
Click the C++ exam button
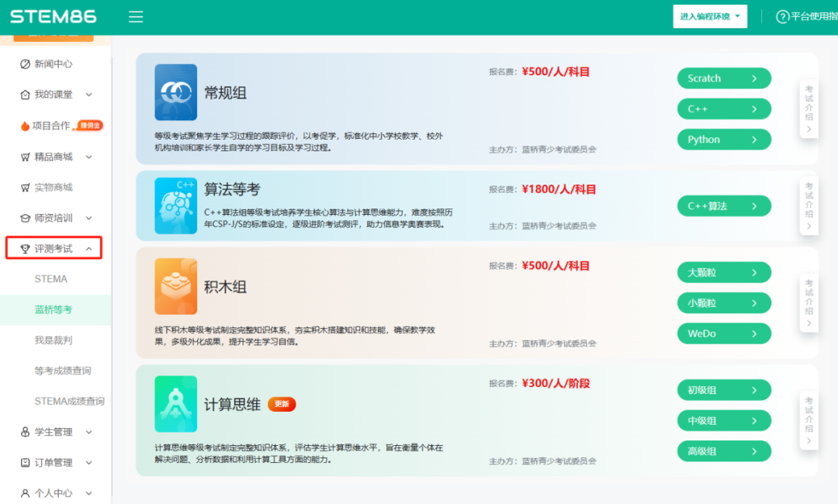point(724,109)
